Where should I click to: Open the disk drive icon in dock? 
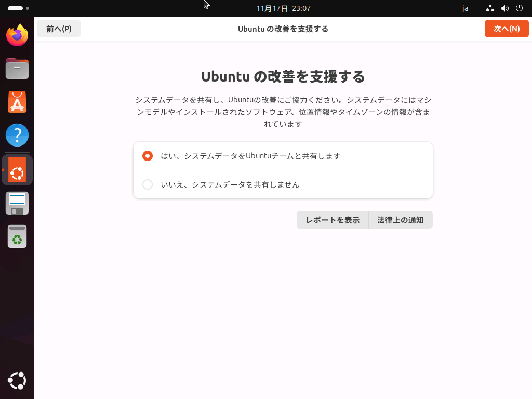tap(17, 203)
